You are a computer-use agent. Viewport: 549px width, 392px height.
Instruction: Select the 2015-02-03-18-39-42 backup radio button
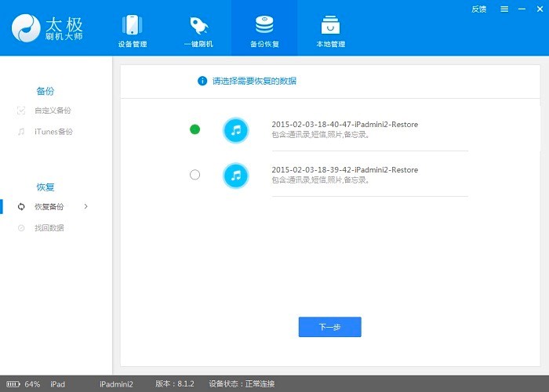pyautogui.click(x=195, y=175)
